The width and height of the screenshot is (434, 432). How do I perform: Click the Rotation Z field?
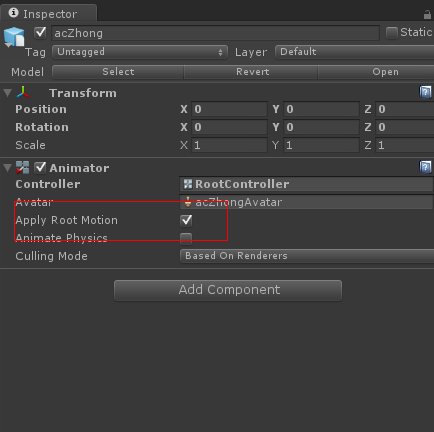405,127
